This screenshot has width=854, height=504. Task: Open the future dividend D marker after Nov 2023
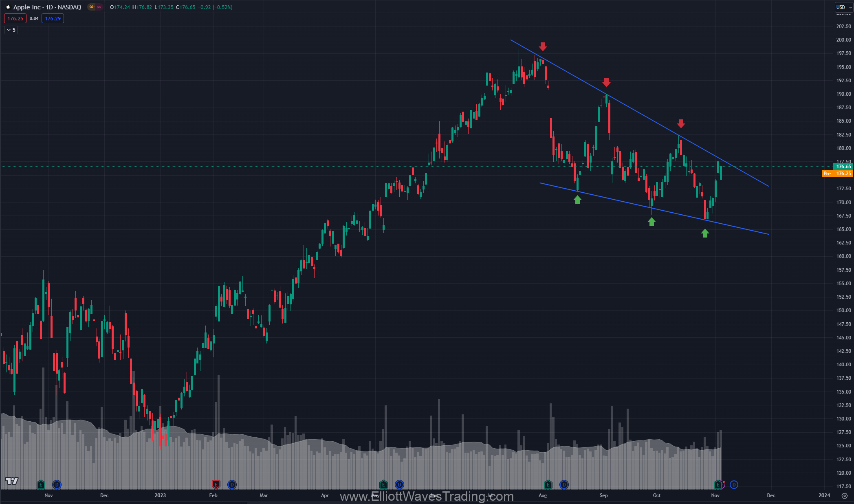tap(734, 484)
